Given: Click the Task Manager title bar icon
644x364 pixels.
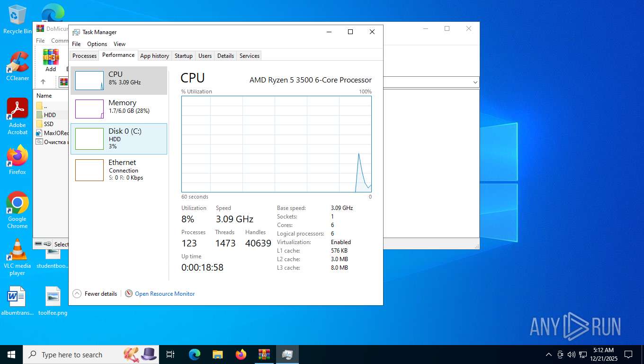Looking at the screenshot, I should 76,32.
